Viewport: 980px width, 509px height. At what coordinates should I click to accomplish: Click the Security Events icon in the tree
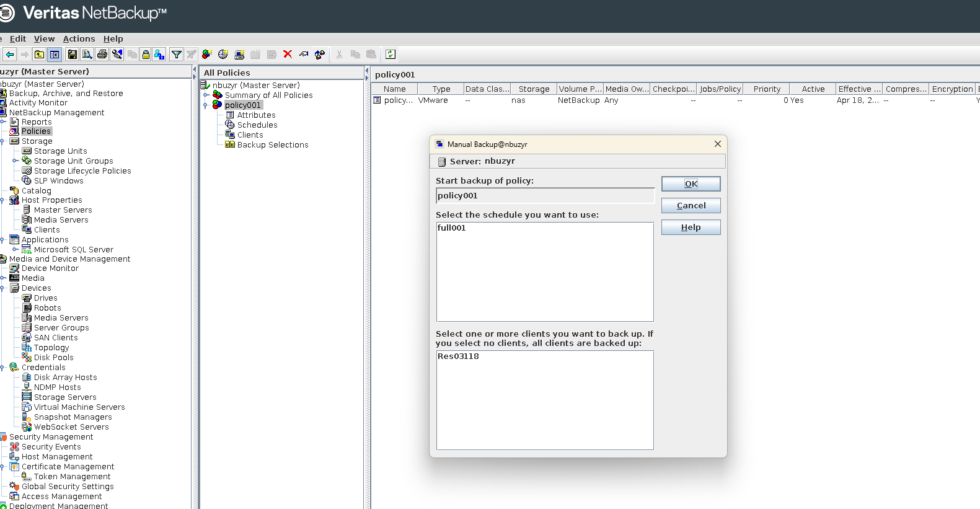[14, 446]
